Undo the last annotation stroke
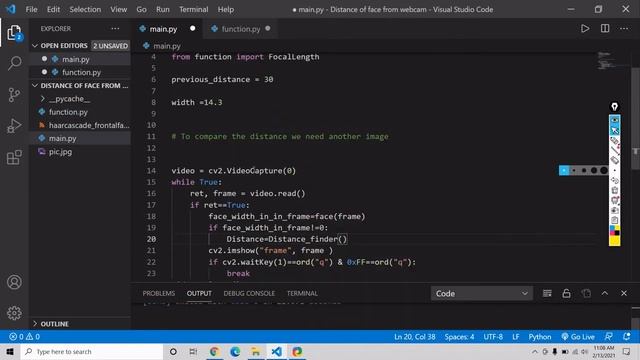The width and height of the screenshot is (640, 360). point(614,180)
